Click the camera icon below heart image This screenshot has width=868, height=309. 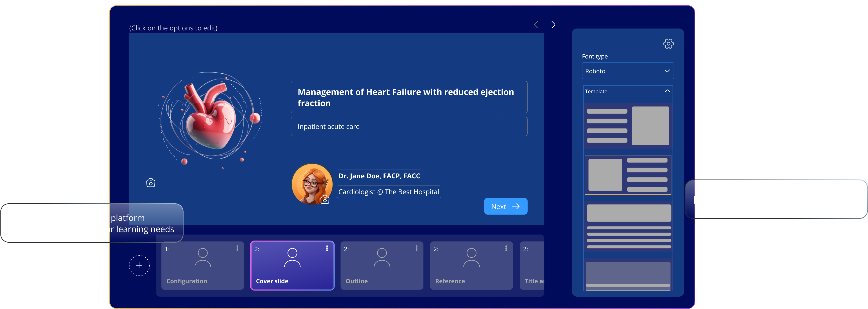coord(151,183)
